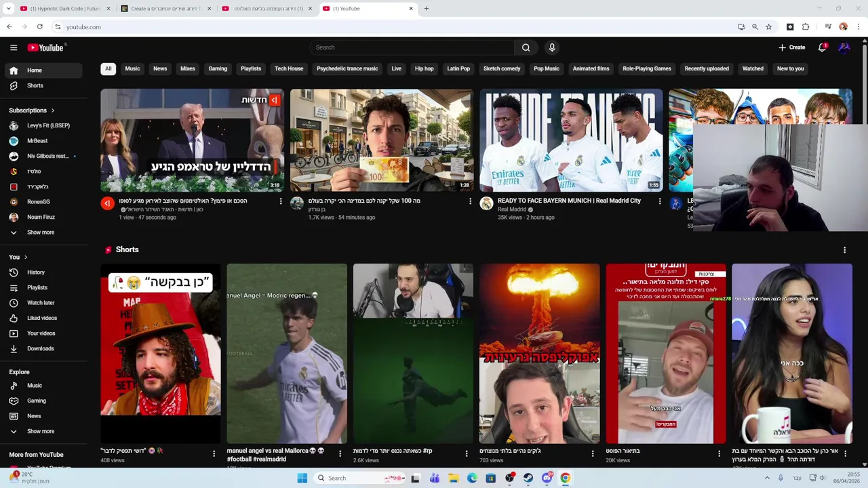Open Microsoft Edge from the taskbar
Image resolution: width=868 pixels, height=488 pixels.
click(x=473, y=478)
